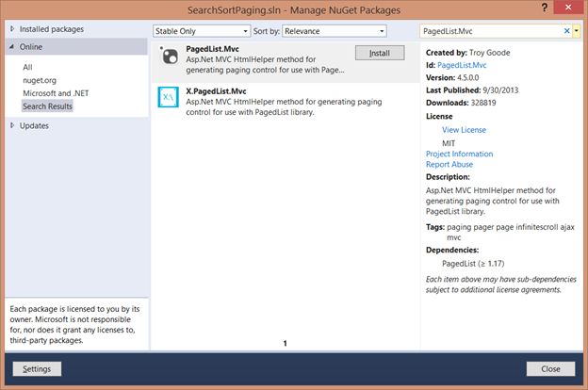This screenshot has width=588, height=390.
Task: Open the PagedList.Mvc Id link
Action: click(x=462, y=65)
